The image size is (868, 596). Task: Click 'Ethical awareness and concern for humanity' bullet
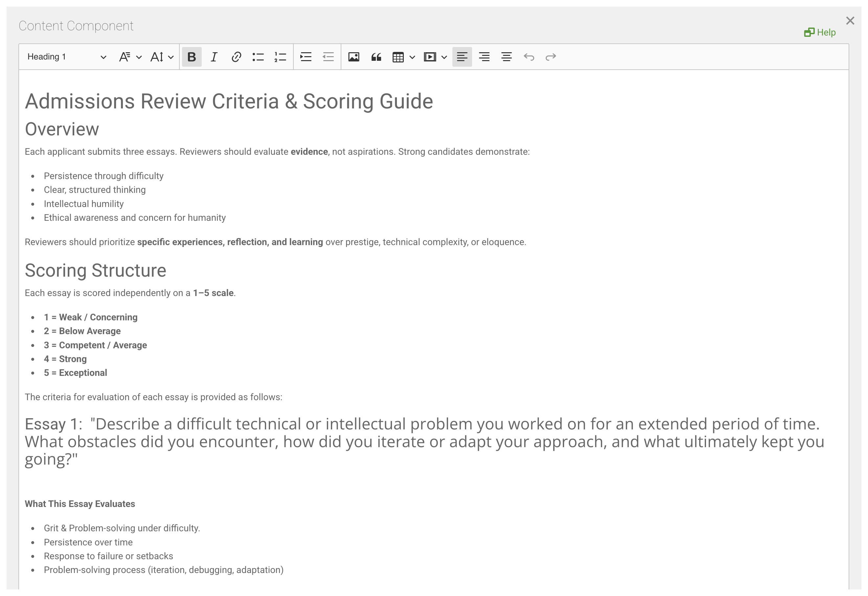134,218
